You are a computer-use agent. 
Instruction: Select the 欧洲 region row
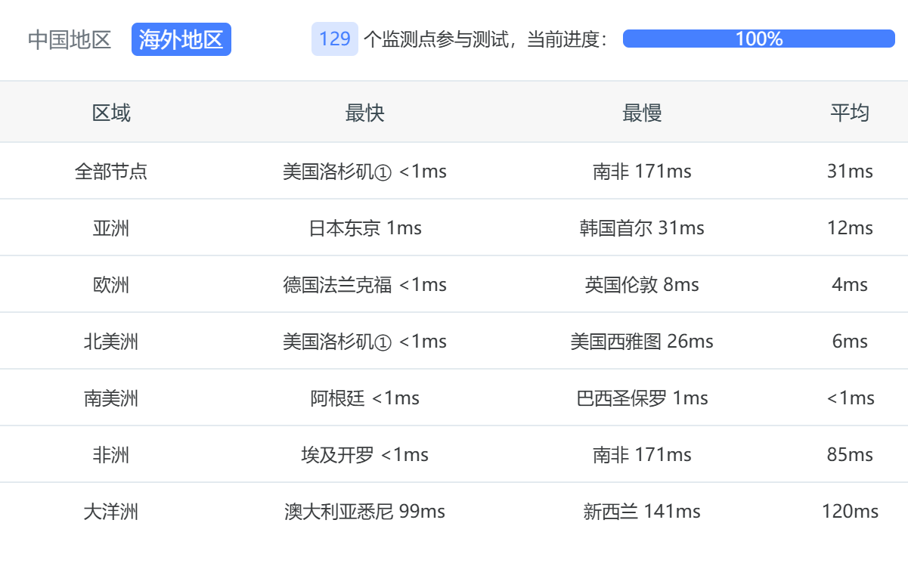(111, 285)
